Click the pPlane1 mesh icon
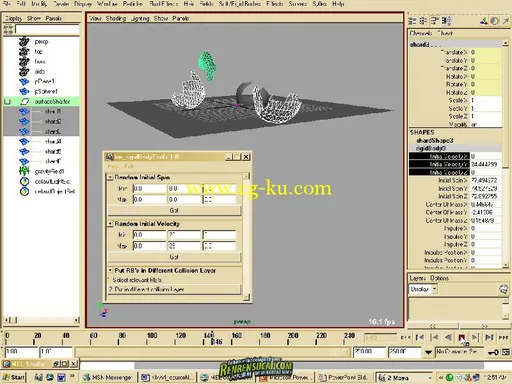This screenshot has height=384, width=512. [x=24, y=81]
